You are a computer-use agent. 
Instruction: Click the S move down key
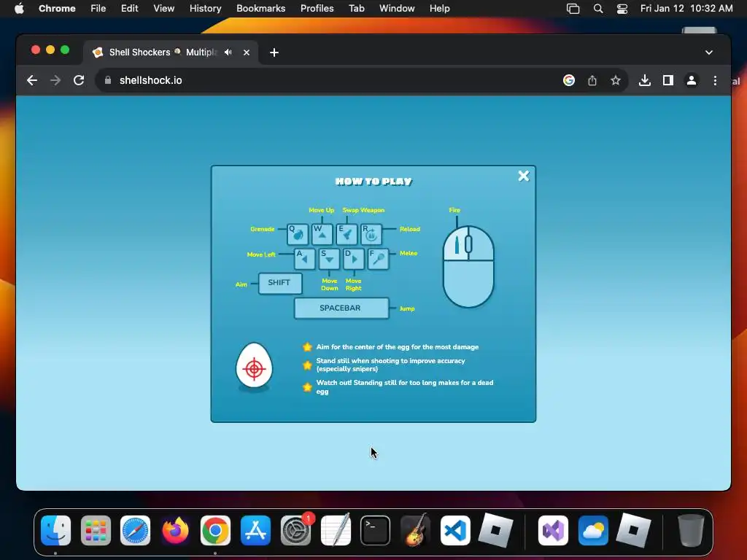click(329, 259)
